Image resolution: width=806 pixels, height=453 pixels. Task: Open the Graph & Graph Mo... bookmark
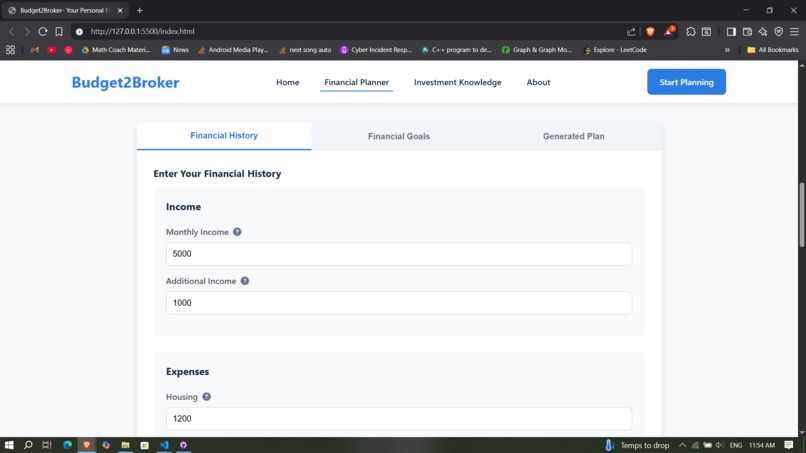[537, 50]
